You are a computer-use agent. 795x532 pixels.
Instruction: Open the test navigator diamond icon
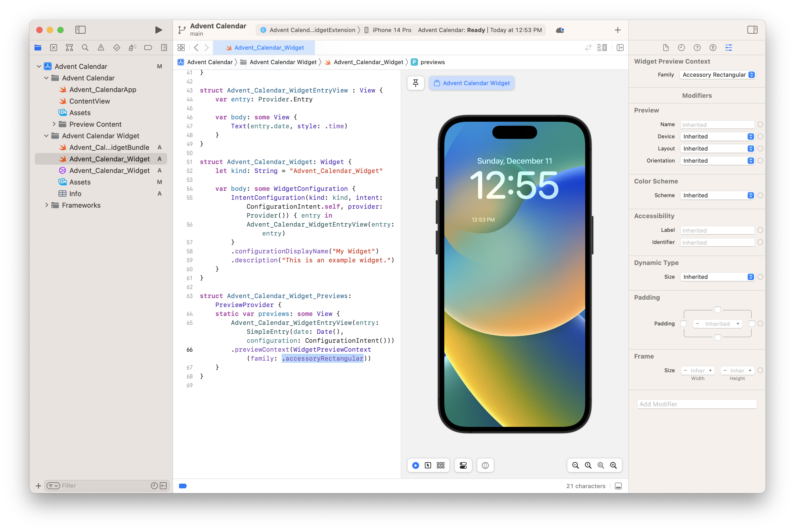[117, 48]
